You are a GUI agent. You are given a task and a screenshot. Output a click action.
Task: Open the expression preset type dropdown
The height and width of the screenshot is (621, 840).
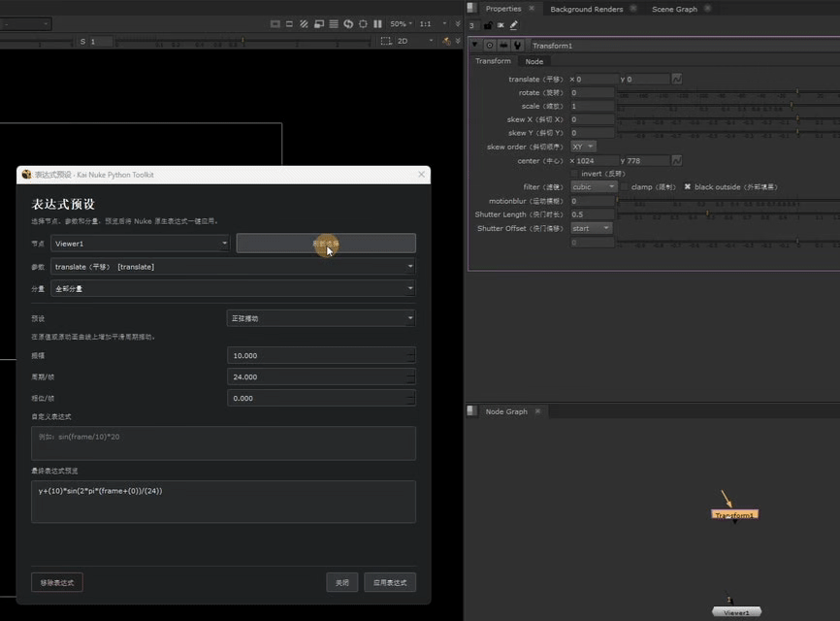point(321,318)
